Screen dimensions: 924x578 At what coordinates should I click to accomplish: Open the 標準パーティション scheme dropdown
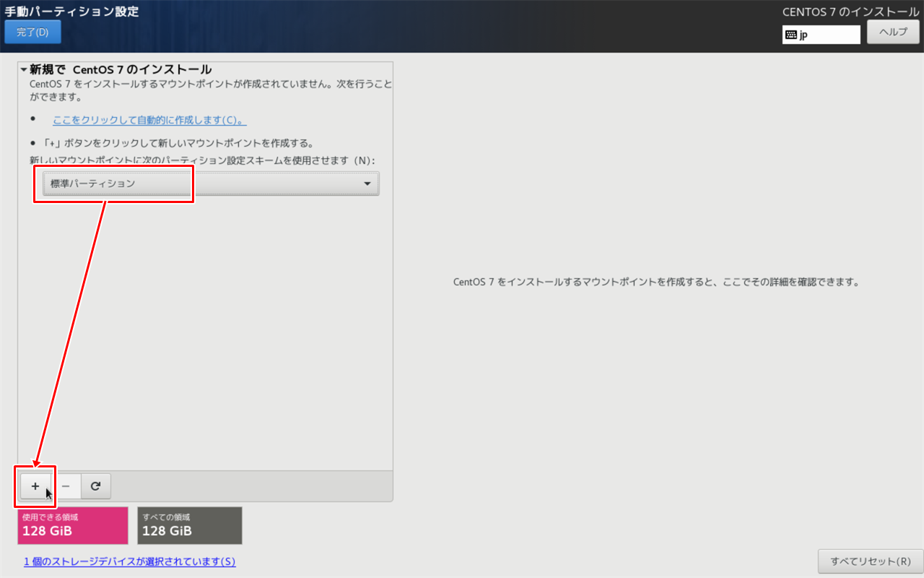(211, 184)
